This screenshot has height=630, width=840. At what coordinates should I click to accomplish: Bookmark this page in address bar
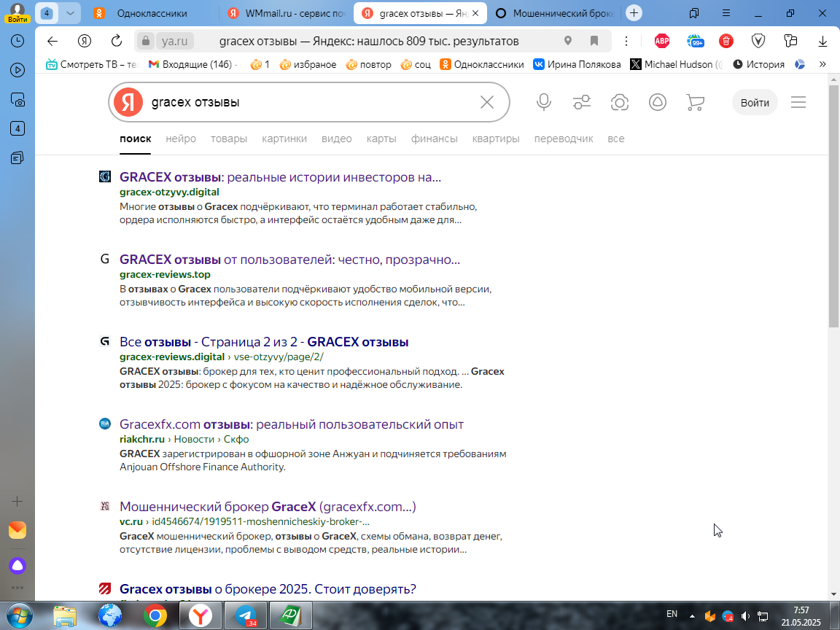point(594,41)
